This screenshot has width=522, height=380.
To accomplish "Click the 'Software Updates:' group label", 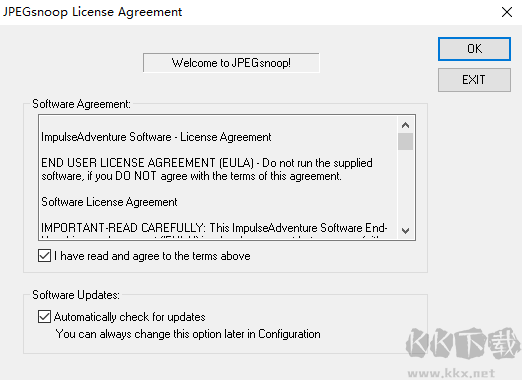I will coord(76,295).
